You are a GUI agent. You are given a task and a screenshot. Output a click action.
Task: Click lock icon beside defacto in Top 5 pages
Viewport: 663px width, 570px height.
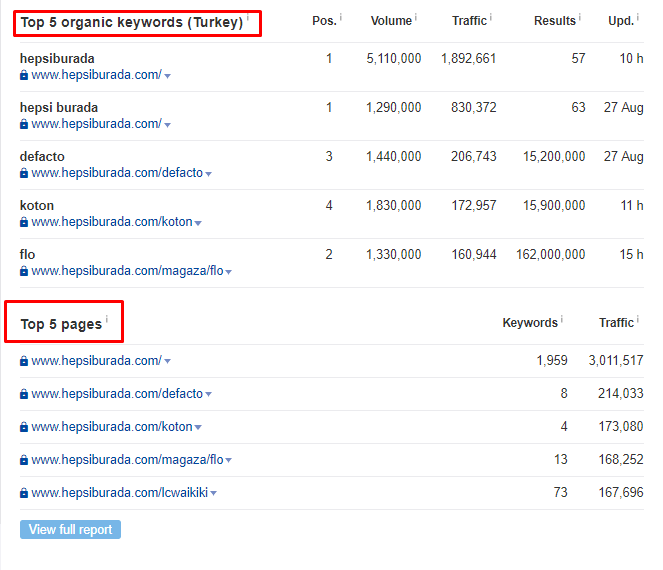click(24, 394)
